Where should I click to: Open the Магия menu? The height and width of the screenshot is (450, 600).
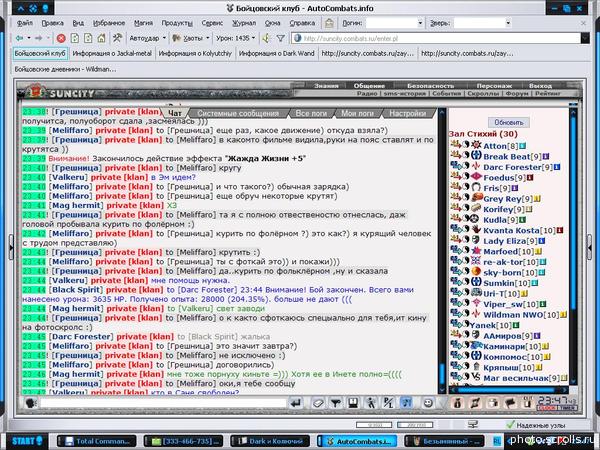pos(143,23)
